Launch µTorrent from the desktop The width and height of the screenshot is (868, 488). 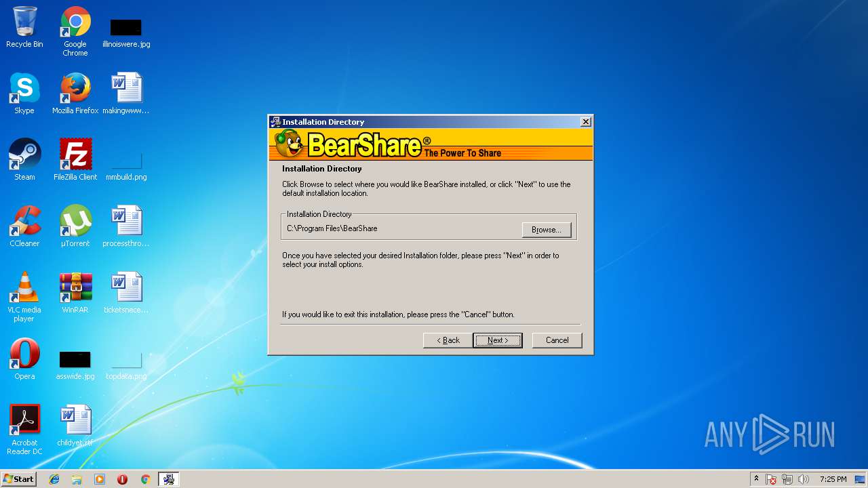(75, 226)
